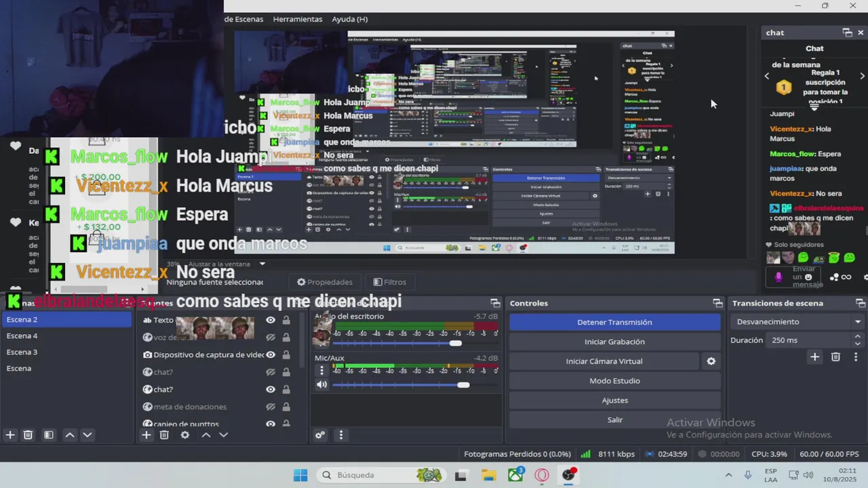Show the first hidden chat? source
This screenshot has height=488, width=868.
point(271,372)
